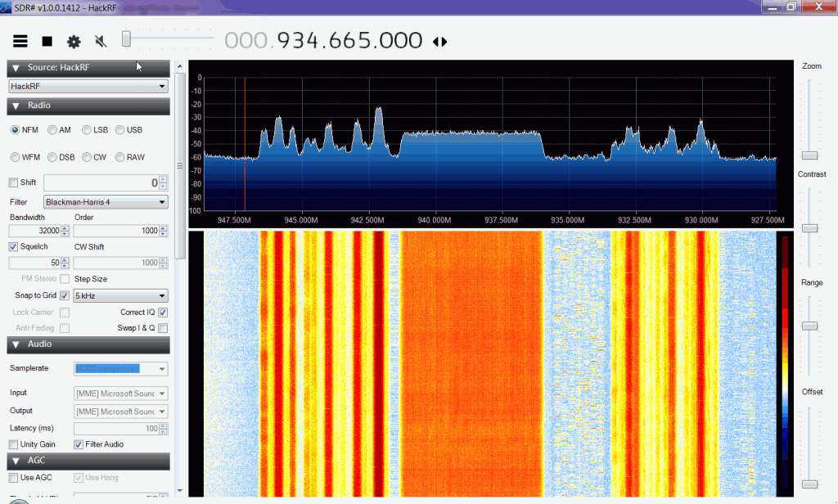Open the hamburger menu

(x=20, y=39)
